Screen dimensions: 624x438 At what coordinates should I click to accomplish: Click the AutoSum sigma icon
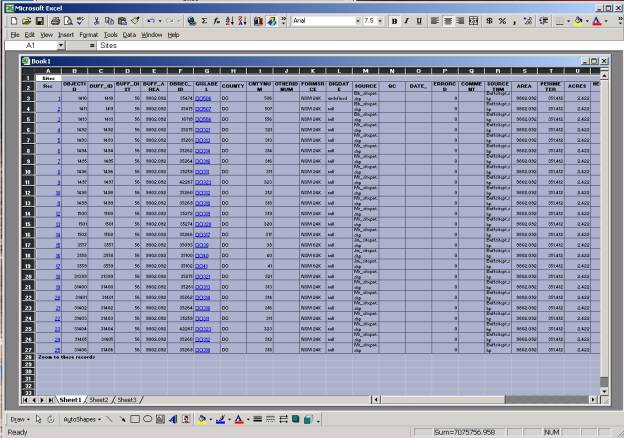204,20
